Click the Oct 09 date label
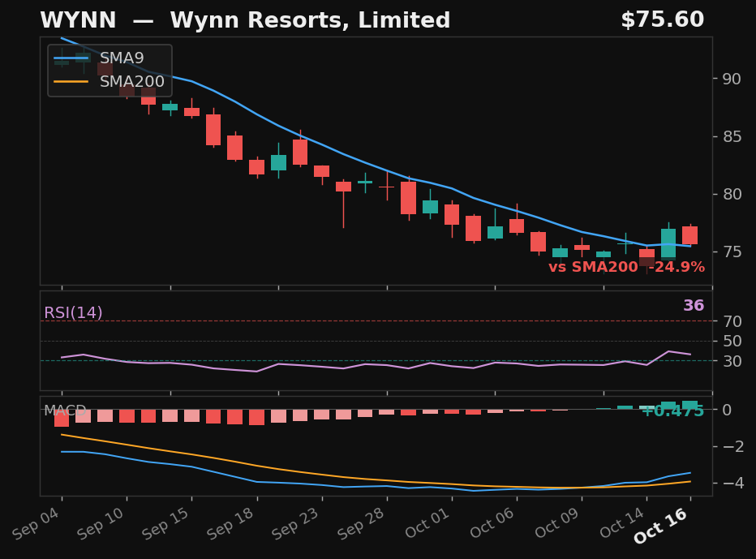 (557, 522)
